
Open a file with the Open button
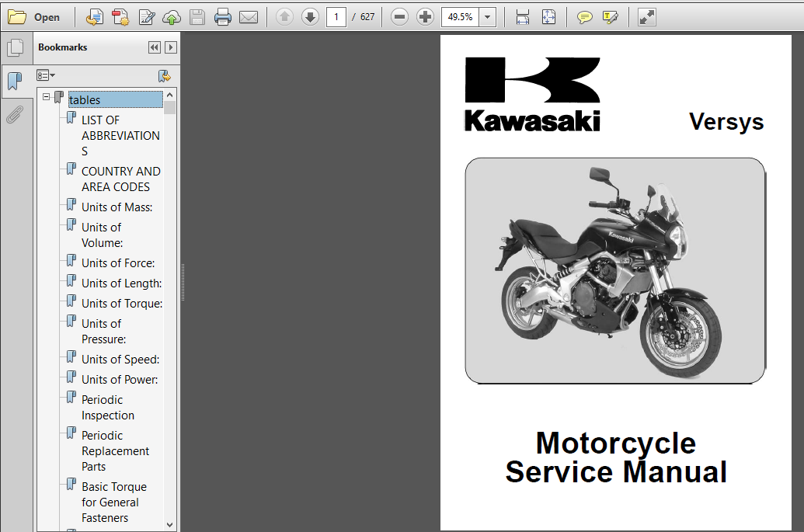pos(34,17)
